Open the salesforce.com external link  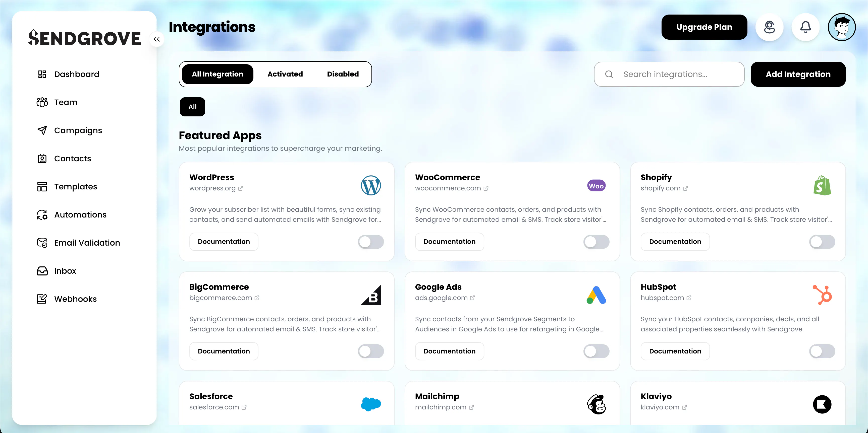tap(218, 407)
